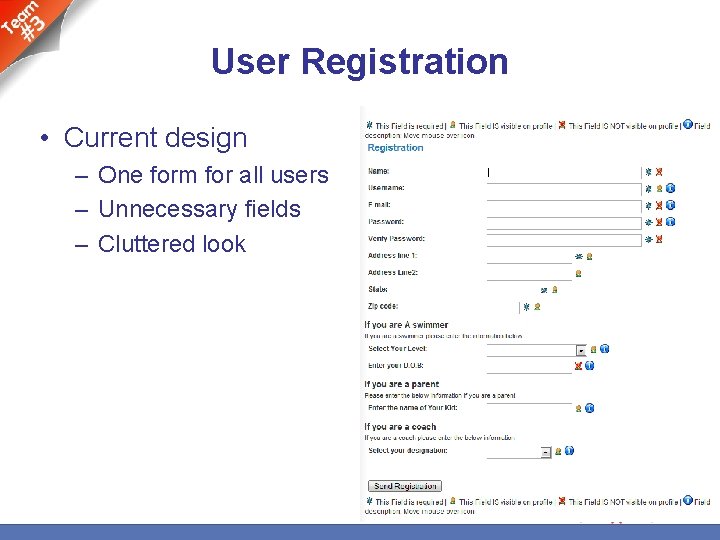Click the red not-visible icon beside Verify Password
Screen dimensions: 720x540
pyautogui.click(x=659, y=239)
